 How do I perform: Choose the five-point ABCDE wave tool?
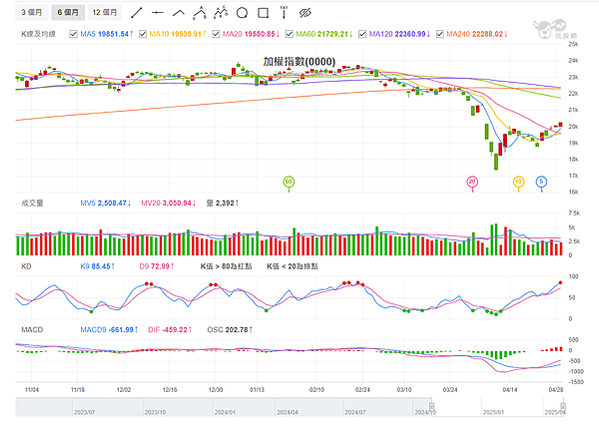pos(221,13)
